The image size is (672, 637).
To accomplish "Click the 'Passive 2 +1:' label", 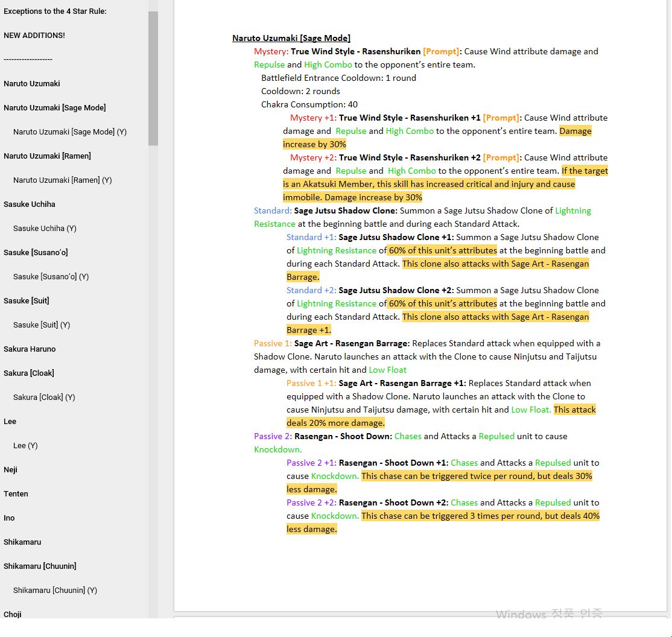I will [311, 463].
